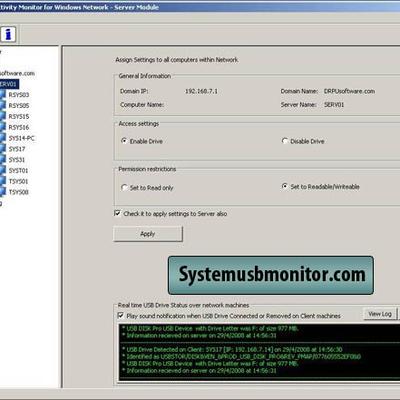Select the RSYS05 computer icon
The height and width of the screenshot is (400, 400).
tap(3, 105)
